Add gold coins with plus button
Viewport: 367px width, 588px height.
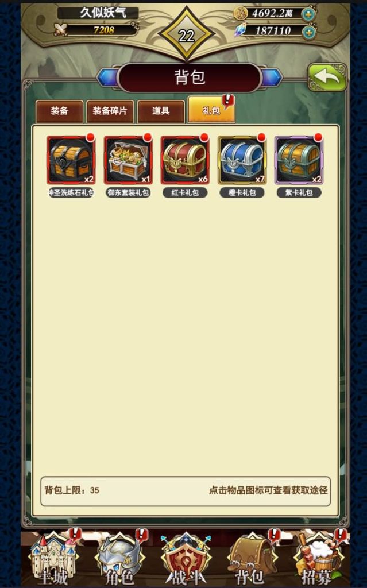pyautogui.click(x=308, y=14)
